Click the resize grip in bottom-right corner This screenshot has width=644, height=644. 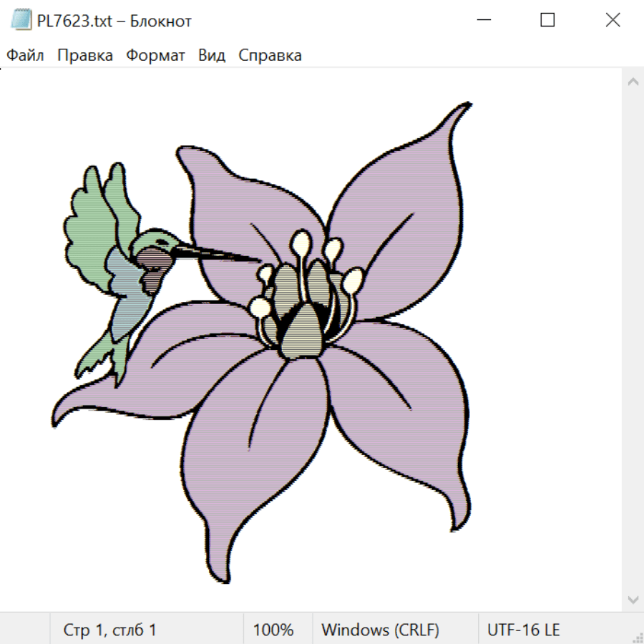[x=637, y=637]
